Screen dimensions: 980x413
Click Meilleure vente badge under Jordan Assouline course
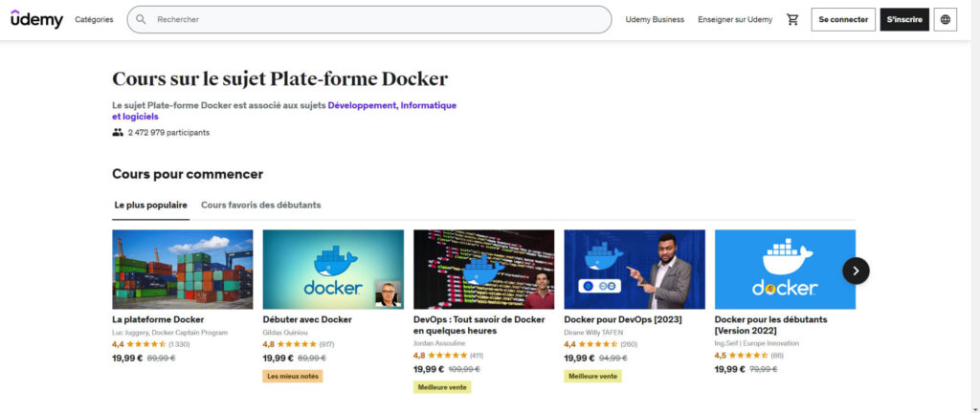coord(442,387)
